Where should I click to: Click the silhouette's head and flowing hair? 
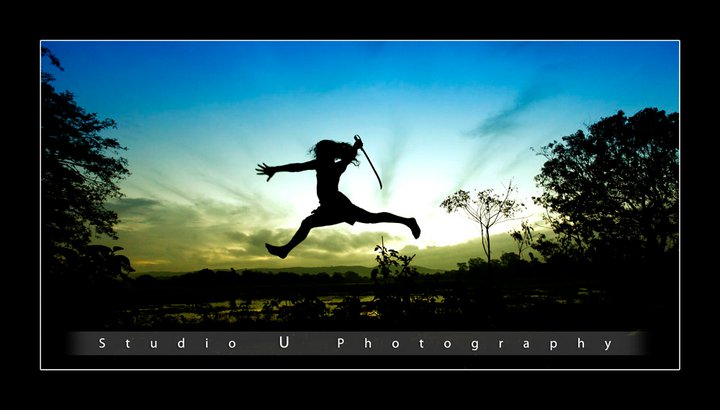click(332, 151)
